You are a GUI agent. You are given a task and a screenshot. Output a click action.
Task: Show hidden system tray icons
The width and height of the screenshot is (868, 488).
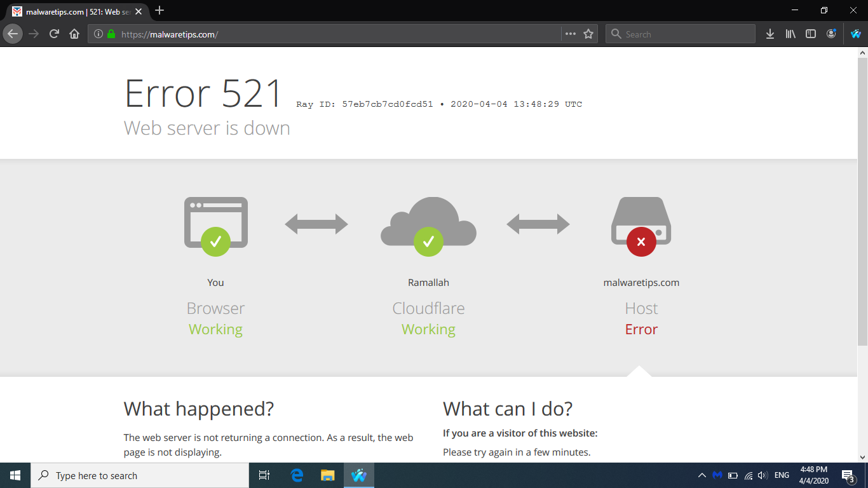(702, 475)
